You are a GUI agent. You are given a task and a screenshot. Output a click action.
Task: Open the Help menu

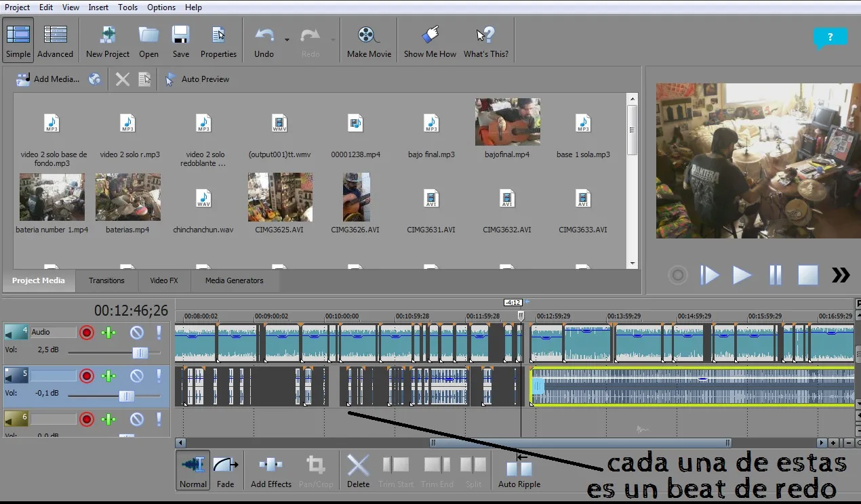pos(193,7)
